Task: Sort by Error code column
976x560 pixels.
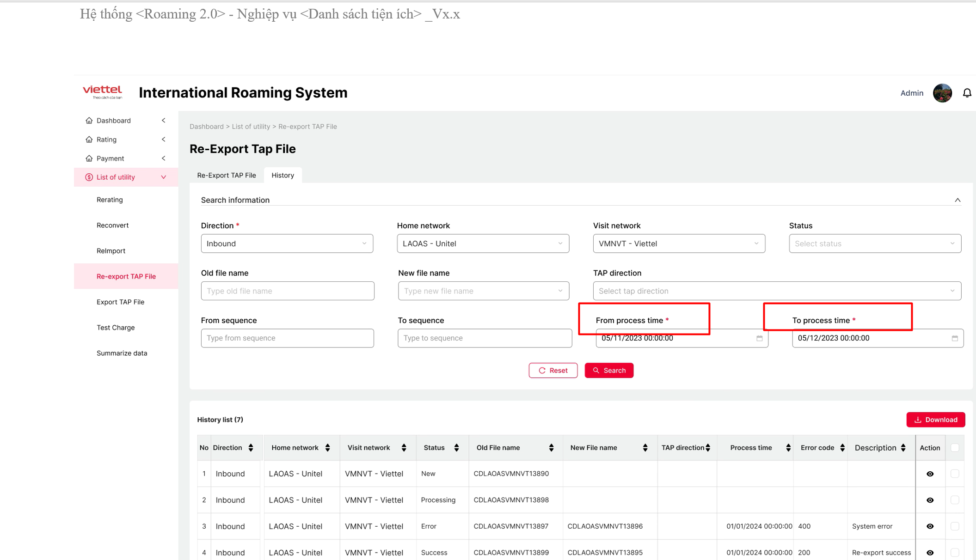Action: [x=842, y=448]
